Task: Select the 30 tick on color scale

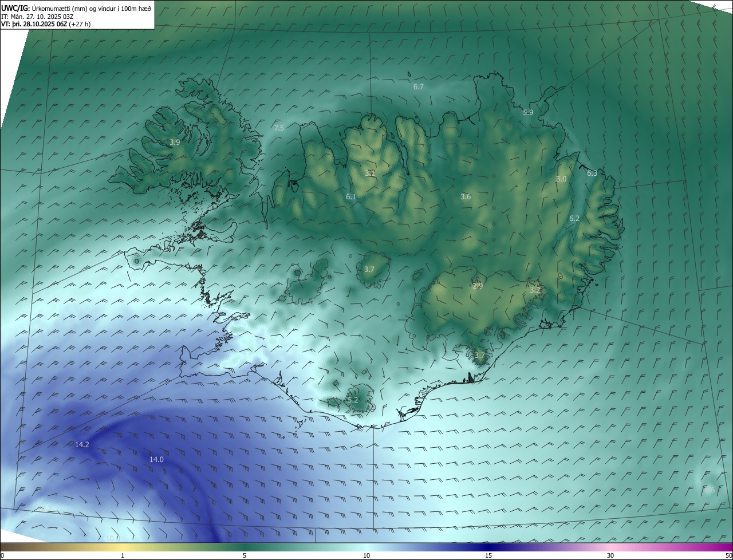Action: point(610,555)
